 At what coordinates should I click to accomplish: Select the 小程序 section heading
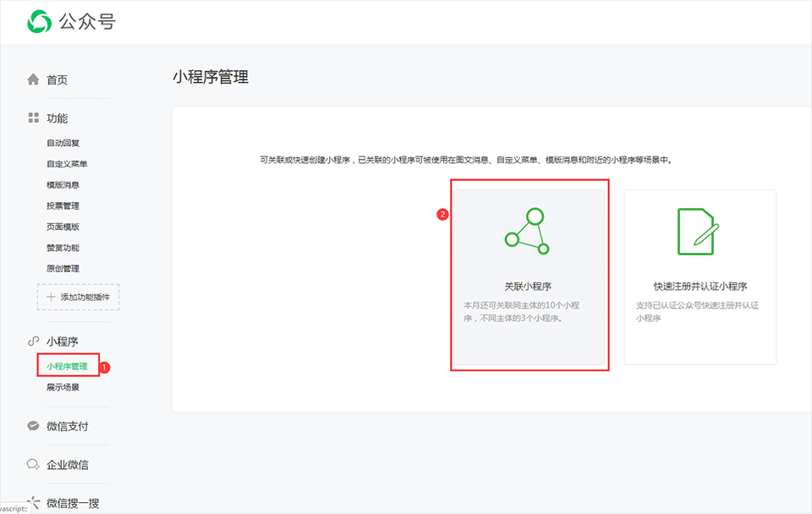62,342
